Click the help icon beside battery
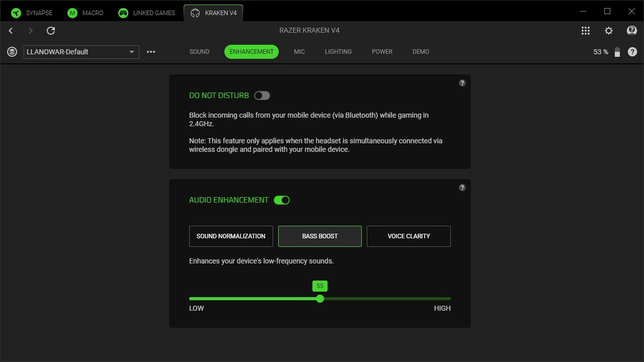644x362 pixels. coord(632,52)
